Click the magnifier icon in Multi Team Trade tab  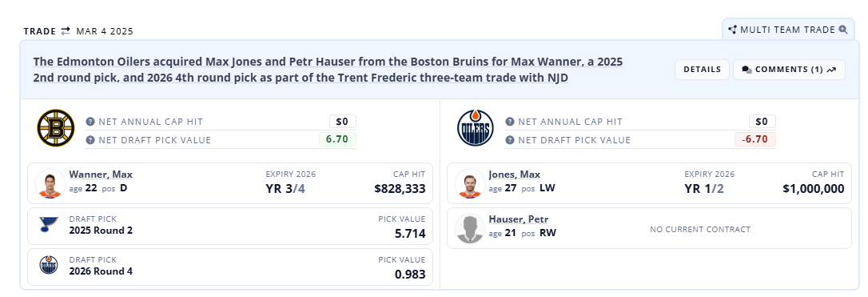(x=843, y=30)
